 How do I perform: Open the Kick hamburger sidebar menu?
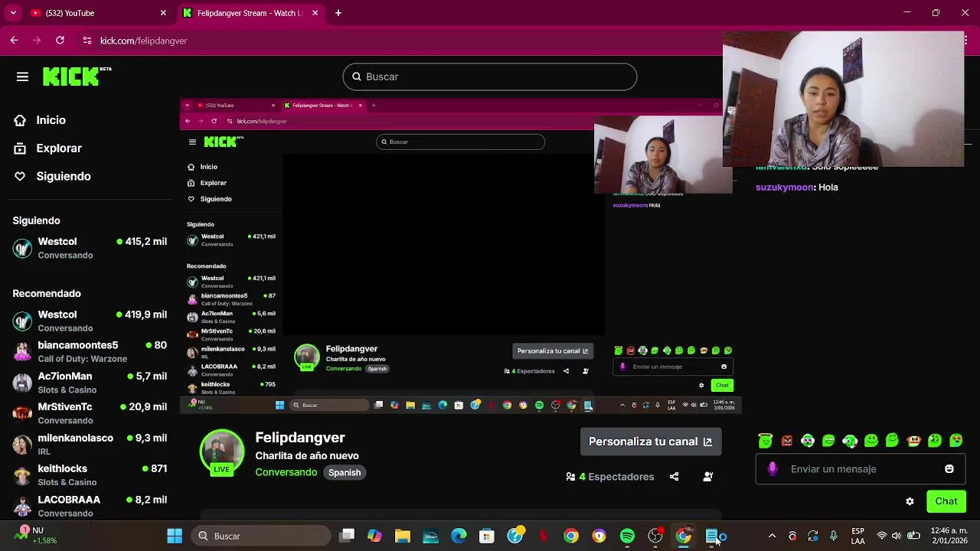click(22, 77)
